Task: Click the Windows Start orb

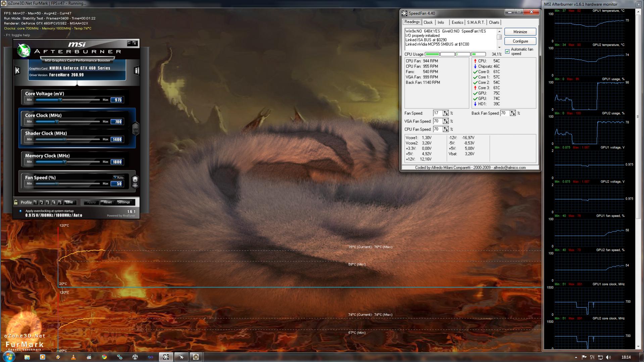Action: pos(9,357)
